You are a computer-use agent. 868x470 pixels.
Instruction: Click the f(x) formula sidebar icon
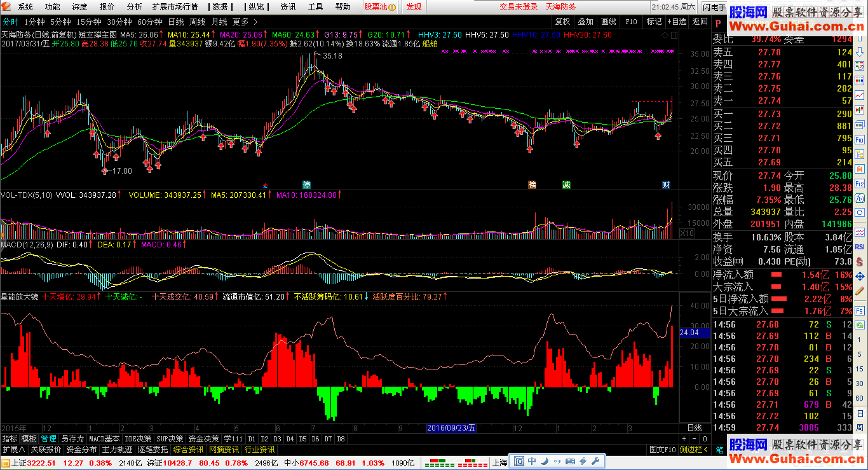(860, 197)
